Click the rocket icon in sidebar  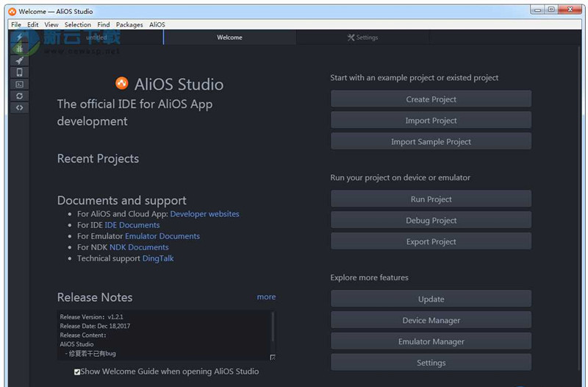pyautogui.click(x=19, y=61)
